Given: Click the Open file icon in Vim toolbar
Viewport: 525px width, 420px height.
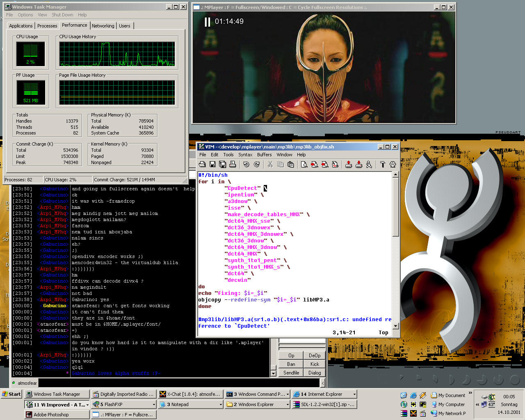Looking at the screenshot, I should pos(202,164).
